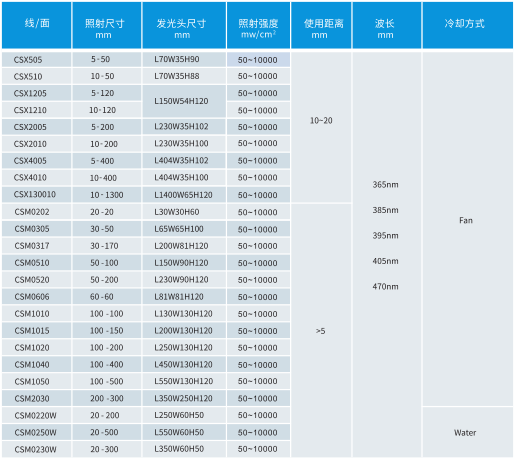Select the CSM0510 cell
The width and height of the screenshot is (514, 460).
tap(36, 263)
